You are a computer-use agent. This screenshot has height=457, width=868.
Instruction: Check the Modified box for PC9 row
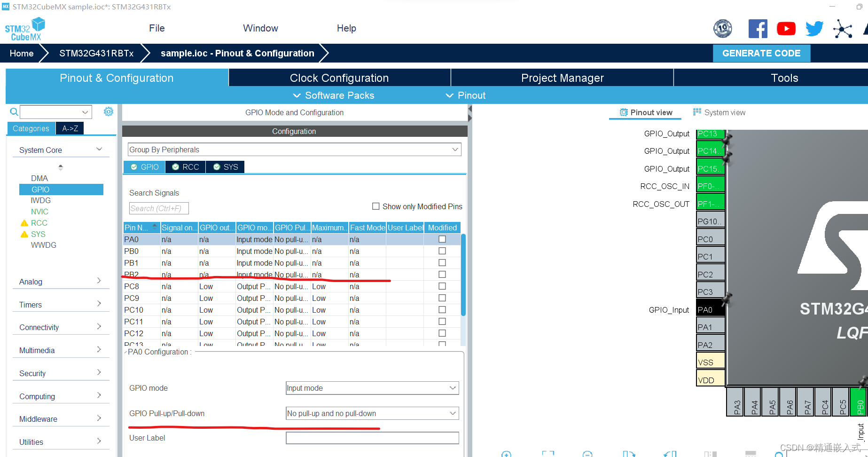point(442,298)
